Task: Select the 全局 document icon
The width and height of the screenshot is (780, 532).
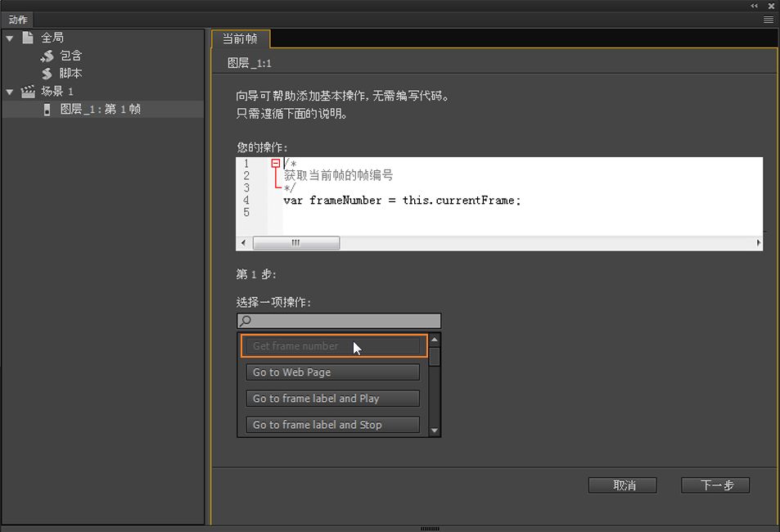Action: (28, 38)
